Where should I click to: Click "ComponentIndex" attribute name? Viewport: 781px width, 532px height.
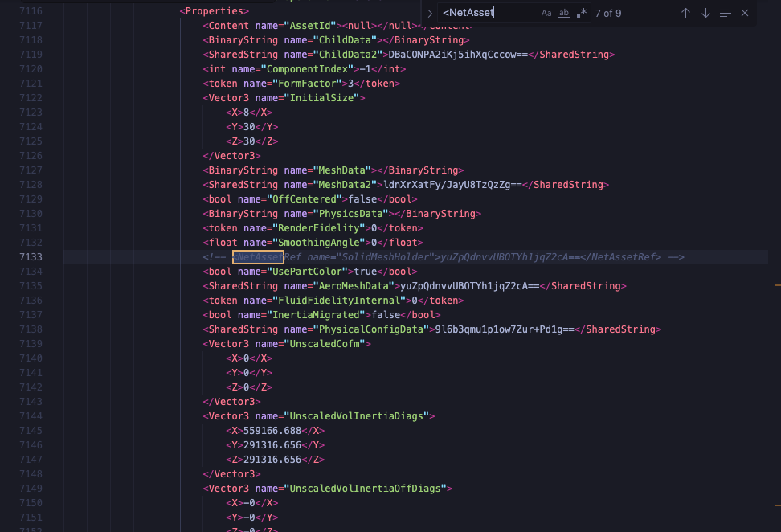(307, 69)
